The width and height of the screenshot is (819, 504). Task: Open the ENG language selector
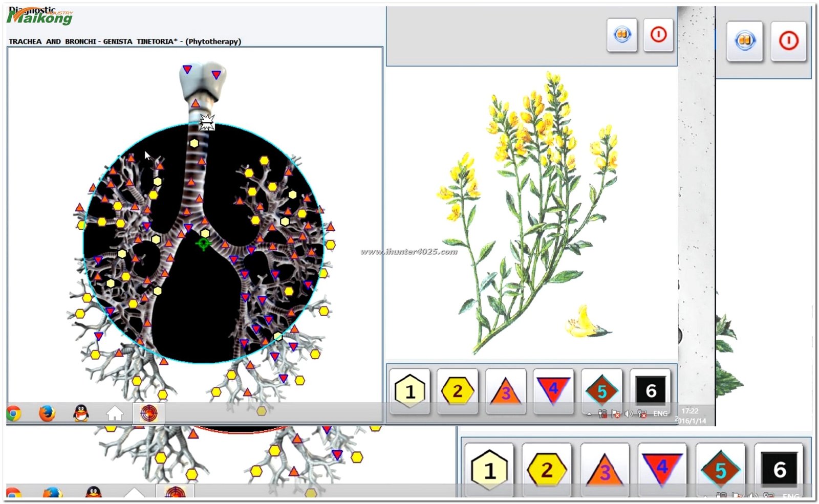click(660, 413)
